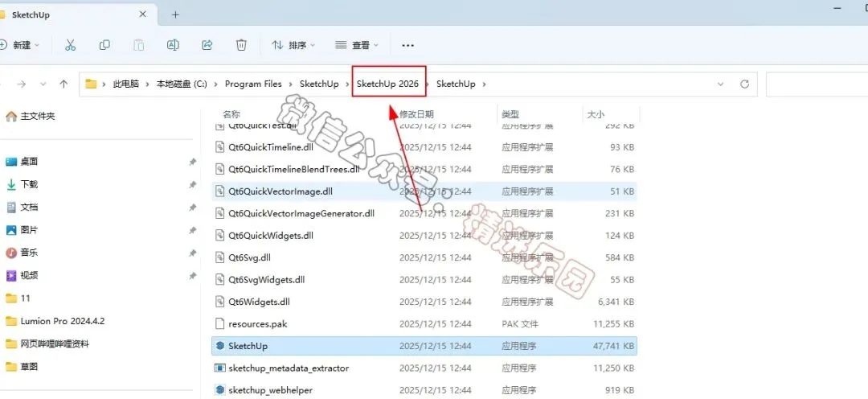Click 本地磁盘 (C:) breadcrumb

(x=182, y=84)
